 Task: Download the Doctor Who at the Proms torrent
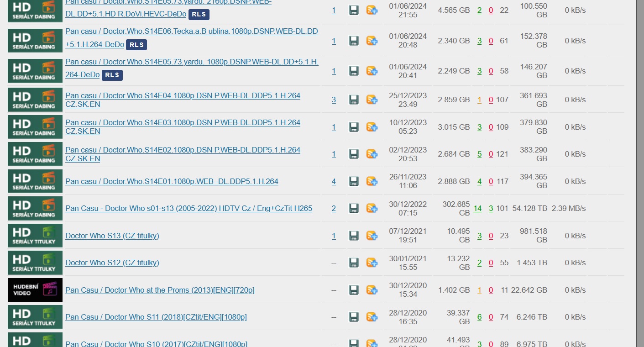coord(354,290)
